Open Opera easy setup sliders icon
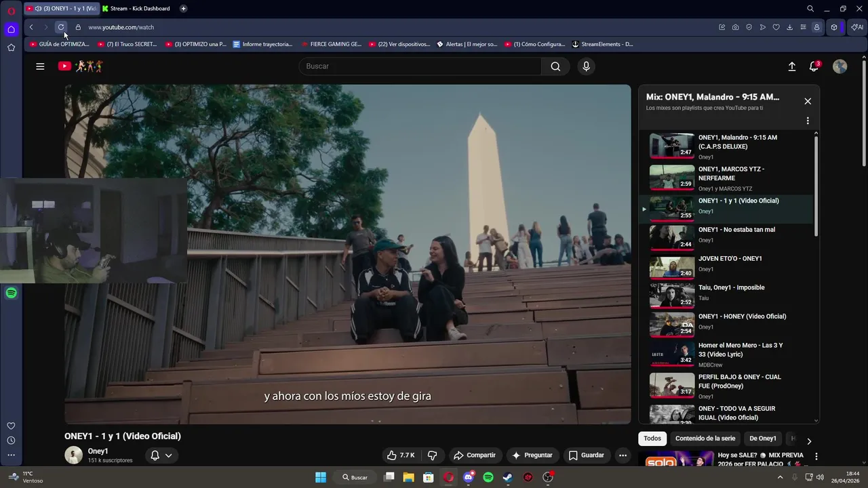Screen dimensions: 868x488 804,27
